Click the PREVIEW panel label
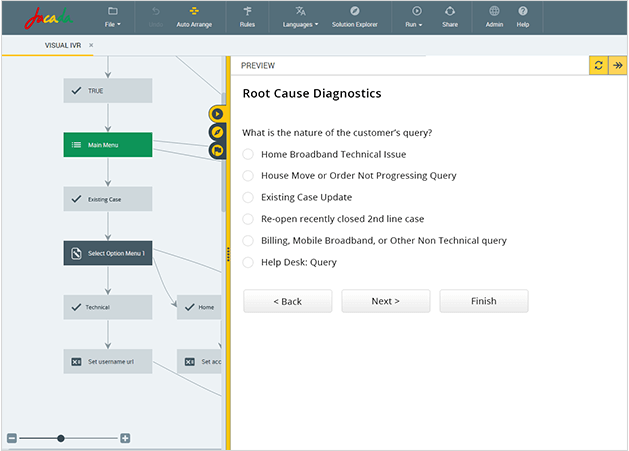The height and width of the screenshot is (451, 629). [x=258, y=66]
